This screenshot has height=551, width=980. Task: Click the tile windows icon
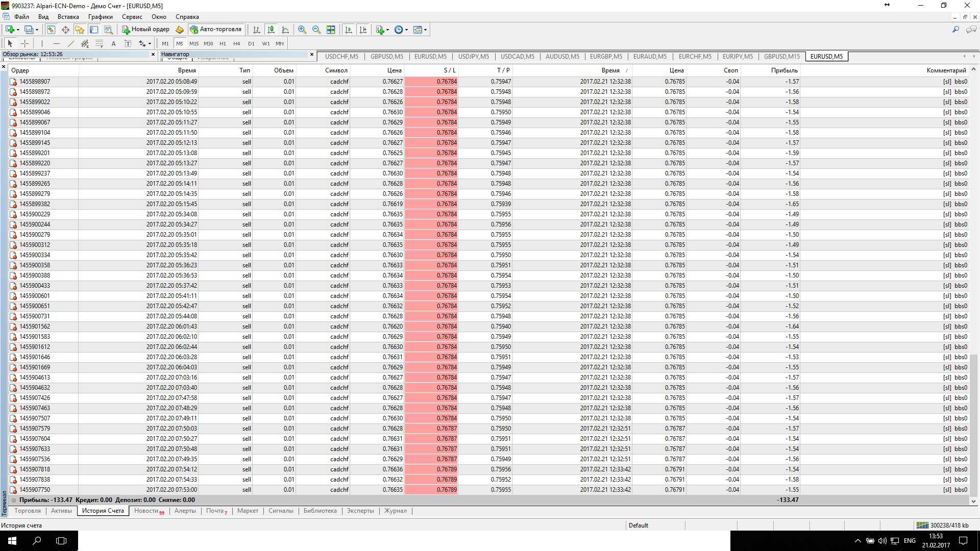(331, 30)
